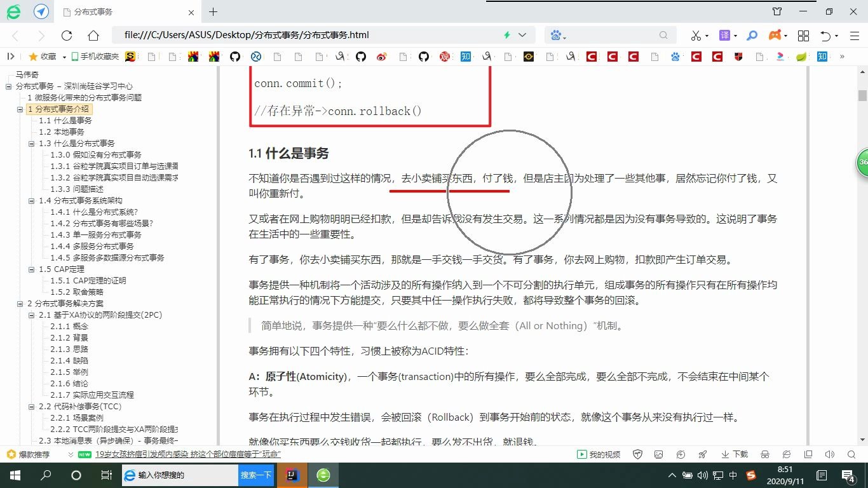Close the 分布式事务 tab

(x=193, y=12)
